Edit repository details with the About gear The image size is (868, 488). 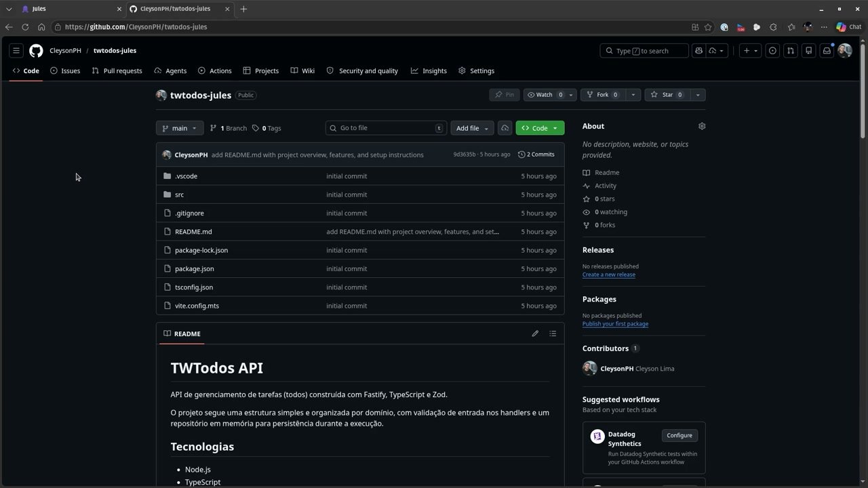tap(702, 126)
